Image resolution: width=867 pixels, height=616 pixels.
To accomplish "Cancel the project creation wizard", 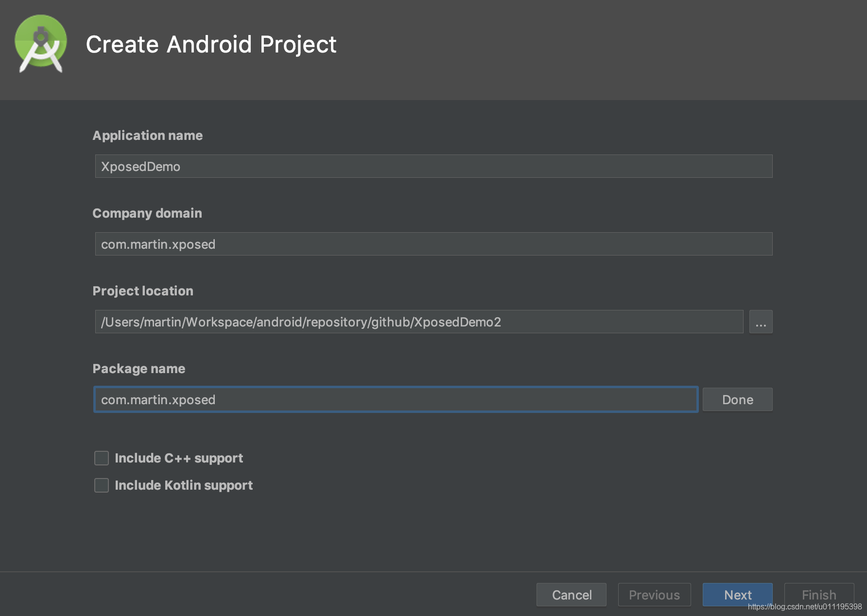I will 572,595.
